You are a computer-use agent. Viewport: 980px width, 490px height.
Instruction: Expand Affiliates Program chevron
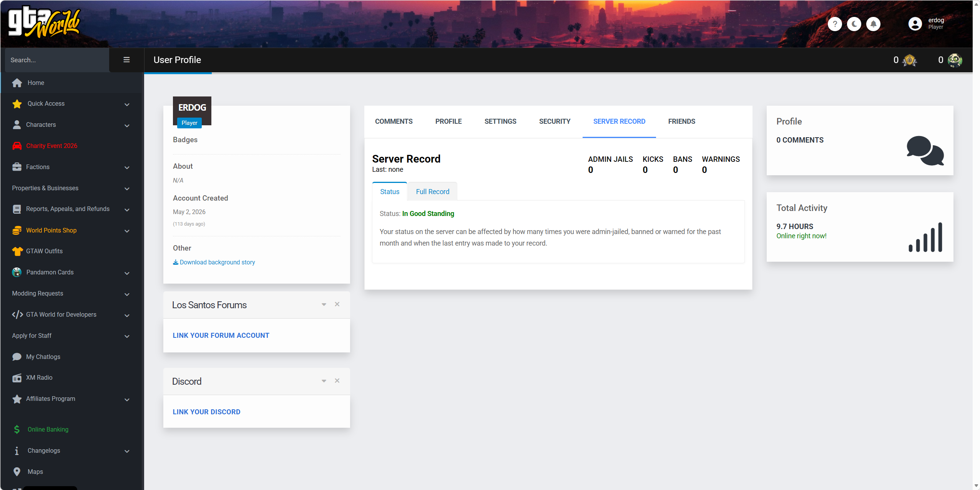tap(127, 400)
